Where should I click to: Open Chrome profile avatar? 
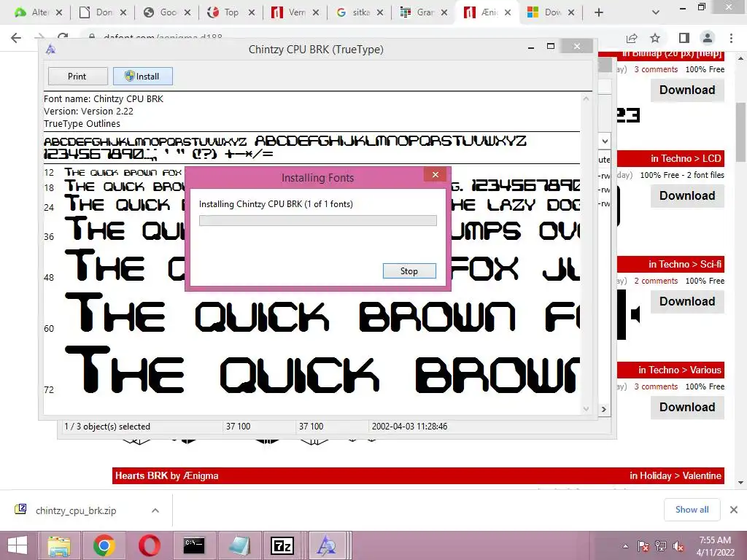point(708,38)
